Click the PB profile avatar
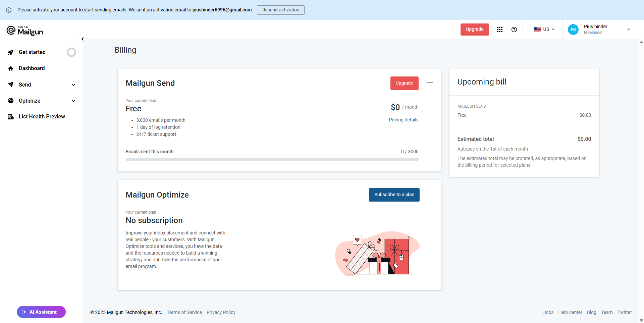The image size is (644, 323). pos(573,30)
